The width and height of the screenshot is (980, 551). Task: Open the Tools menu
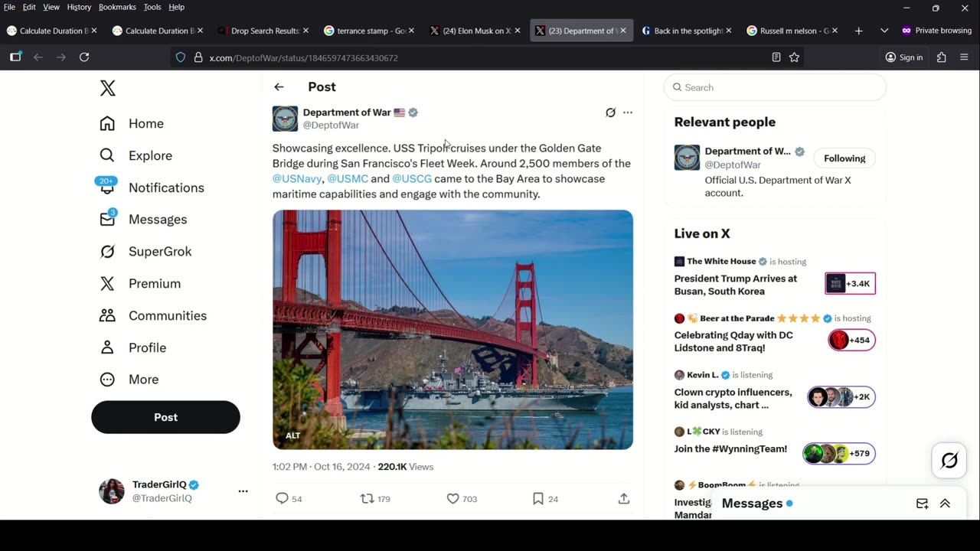[152, 7]
